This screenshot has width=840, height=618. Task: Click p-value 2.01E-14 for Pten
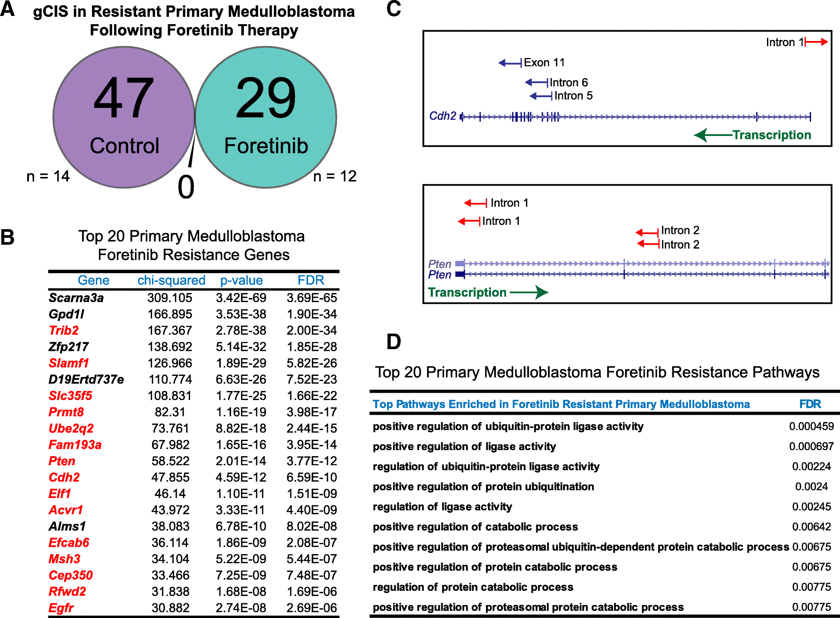pos(241,461)
